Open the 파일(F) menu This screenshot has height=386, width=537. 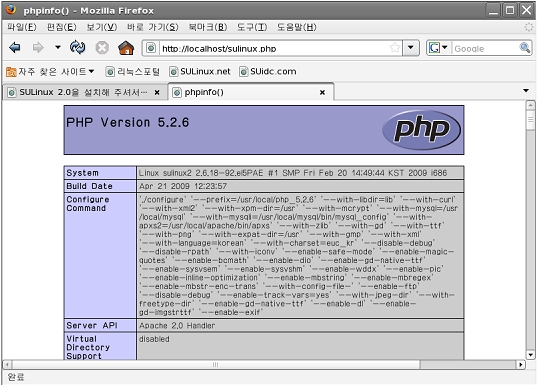(x=22, y=27)
